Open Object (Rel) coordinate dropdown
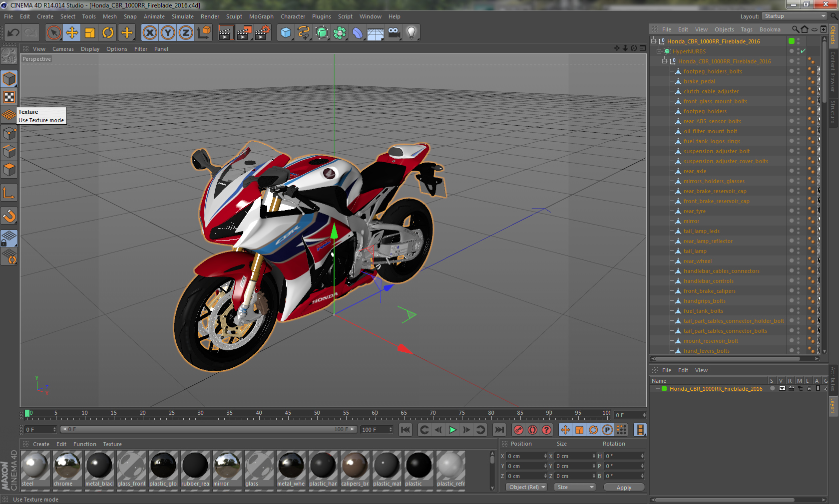 point(527,487)
